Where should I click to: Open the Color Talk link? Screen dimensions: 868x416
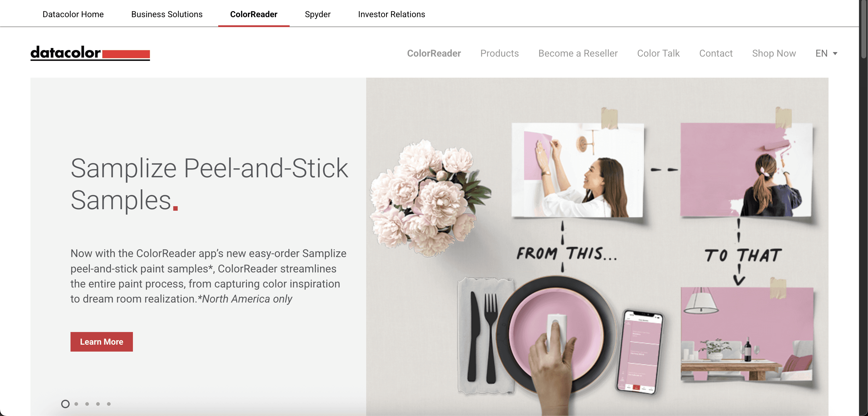coord(658,53)
